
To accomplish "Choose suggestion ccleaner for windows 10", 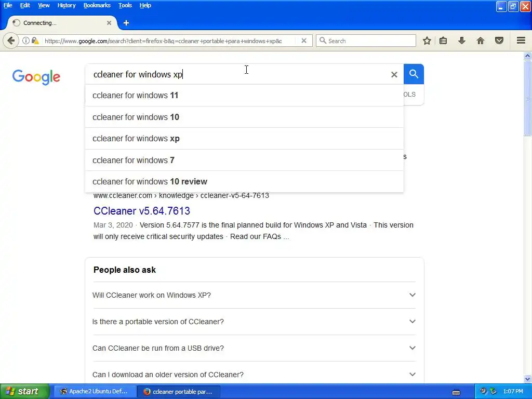I will point(244,117).
